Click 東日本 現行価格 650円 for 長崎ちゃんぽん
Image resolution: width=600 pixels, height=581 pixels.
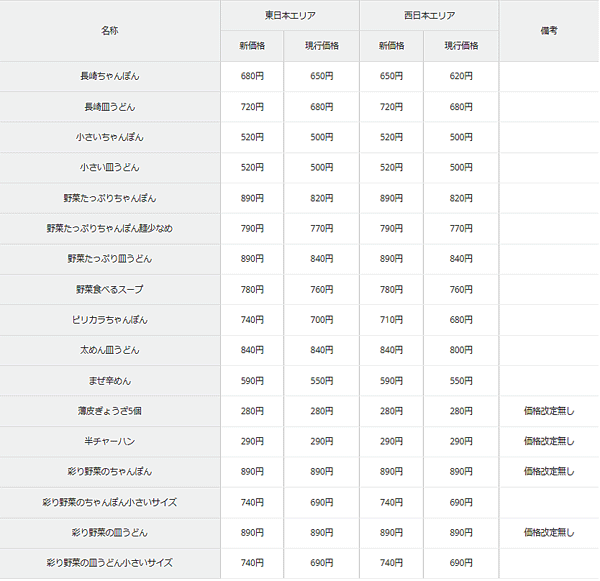tap(322, 76)
